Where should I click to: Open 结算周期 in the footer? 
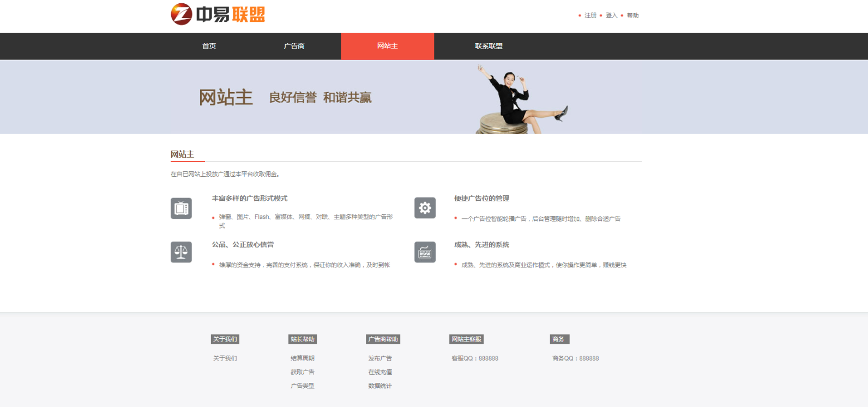click(302, 358)
